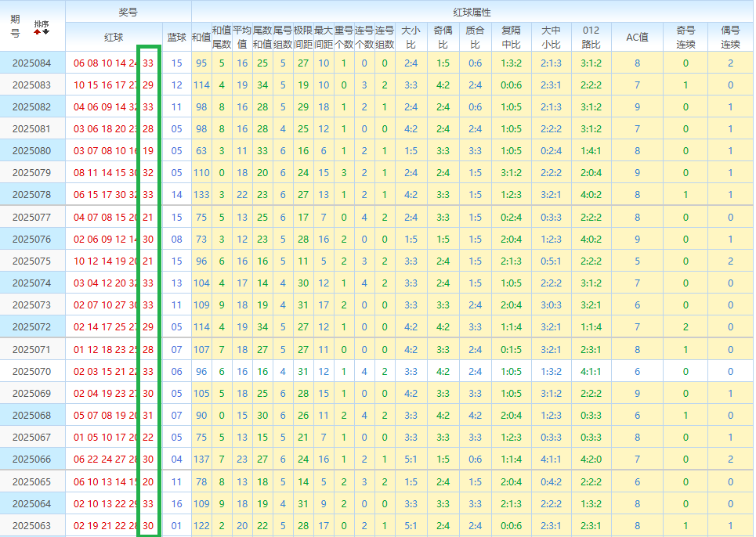756x537 pixels.
Task: Click 奇号连续 value 2 in row 2025072
Action: click(685, 327)
